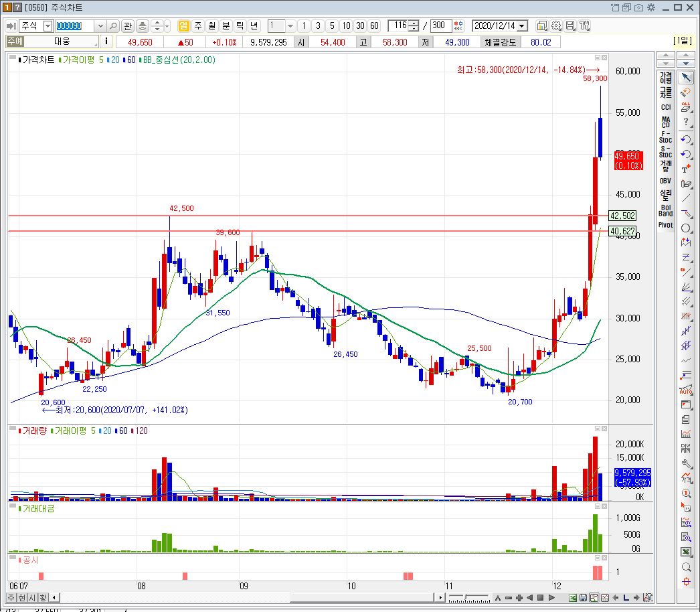Select the 황 tab at bottom left

pyautogui.click(x=43, y=598)
